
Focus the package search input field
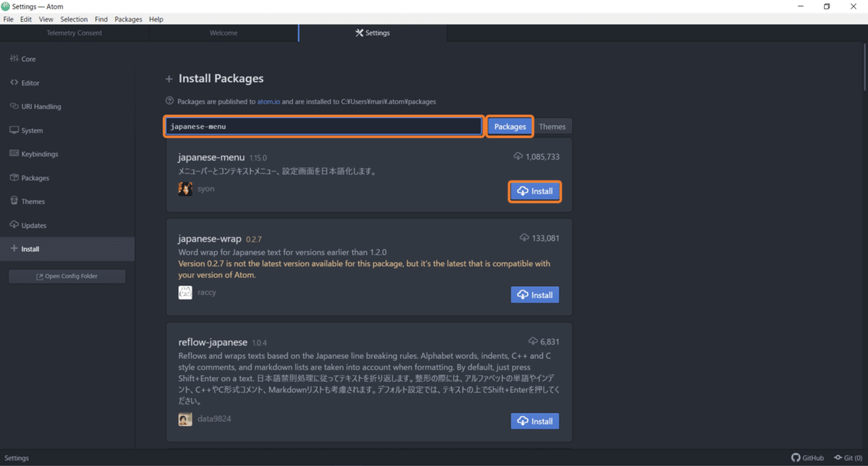point(323,127)
